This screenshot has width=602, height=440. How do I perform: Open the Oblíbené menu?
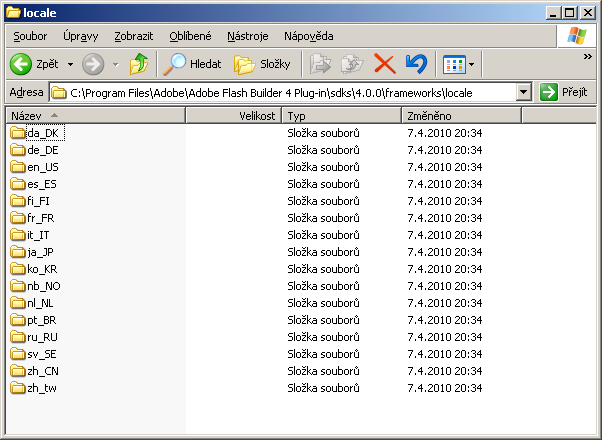coord(190,36)
